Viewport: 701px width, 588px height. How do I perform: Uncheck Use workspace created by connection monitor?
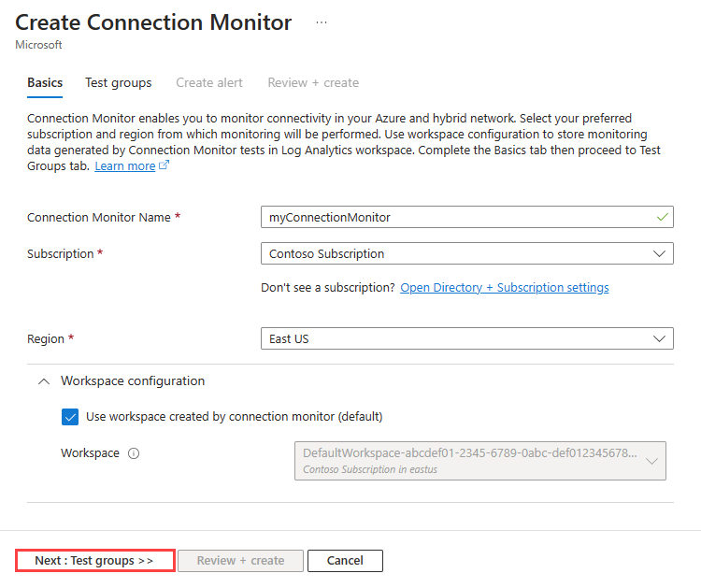tap(70, 417)
